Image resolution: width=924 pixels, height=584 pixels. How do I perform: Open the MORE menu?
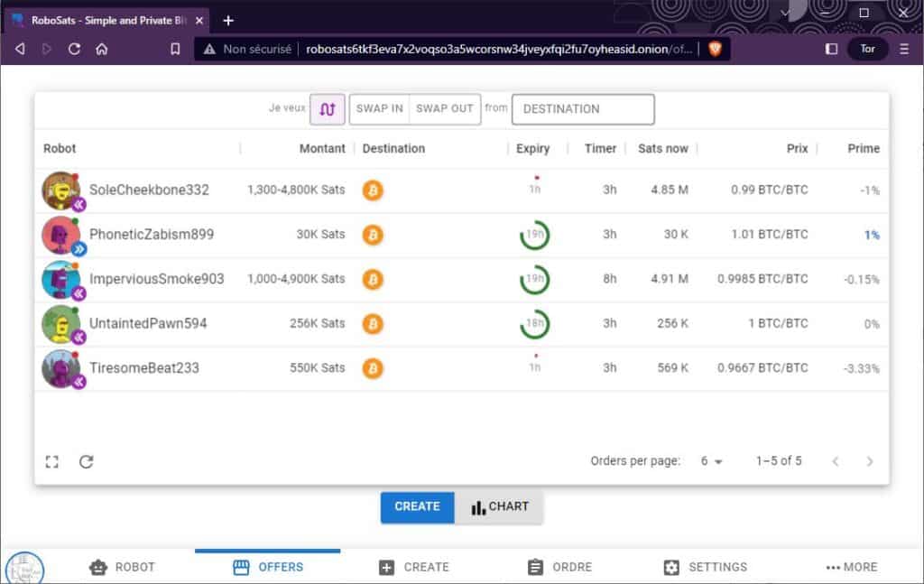point(852,567)
